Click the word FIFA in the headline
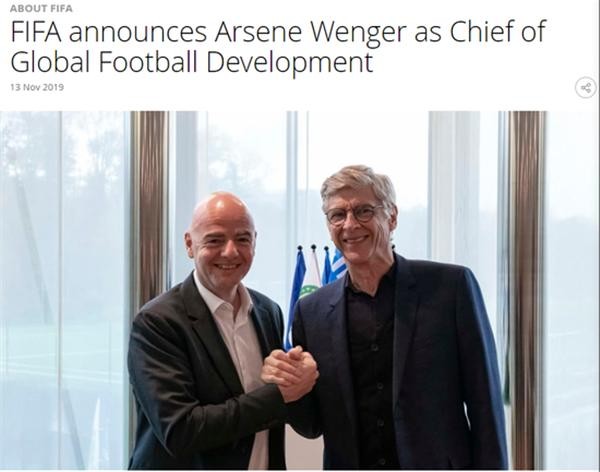 tap(36, 32)
